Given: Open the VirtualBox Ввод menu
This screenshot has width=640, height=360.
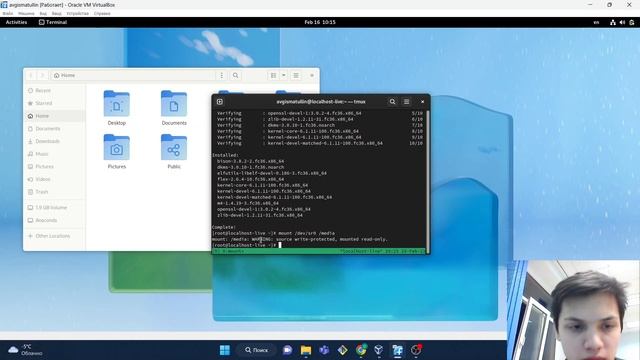Looking at the screenshot, I should point(57,13).
